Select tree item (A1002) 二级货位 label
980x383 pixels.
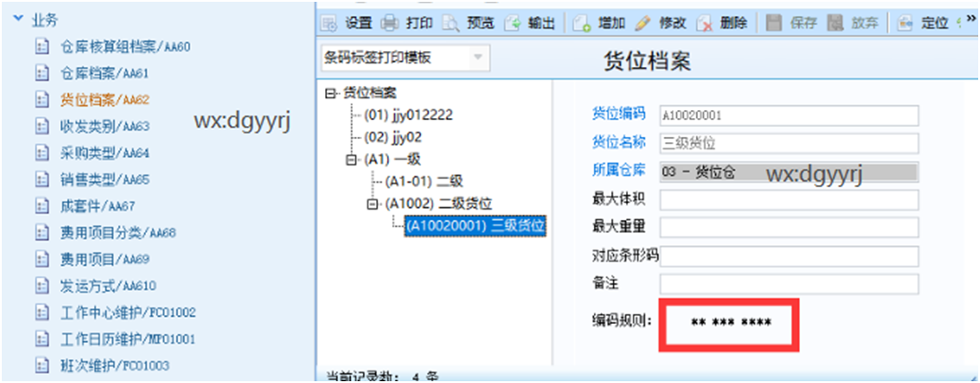(x=439, y=204)
